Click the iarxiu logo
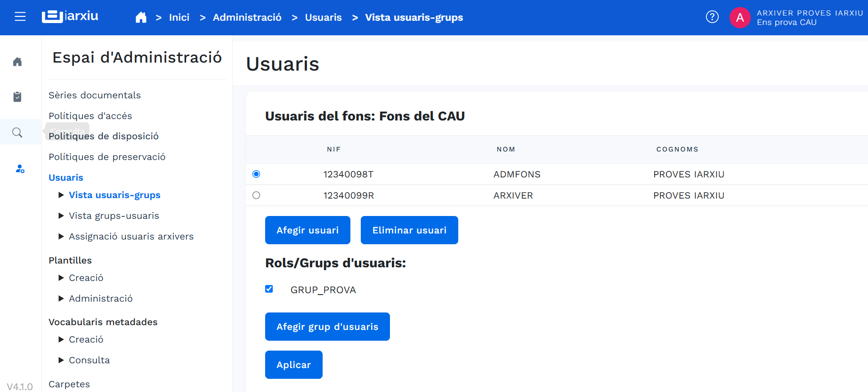The height and width of the screenshot is (392, 868). click(70, 16)
